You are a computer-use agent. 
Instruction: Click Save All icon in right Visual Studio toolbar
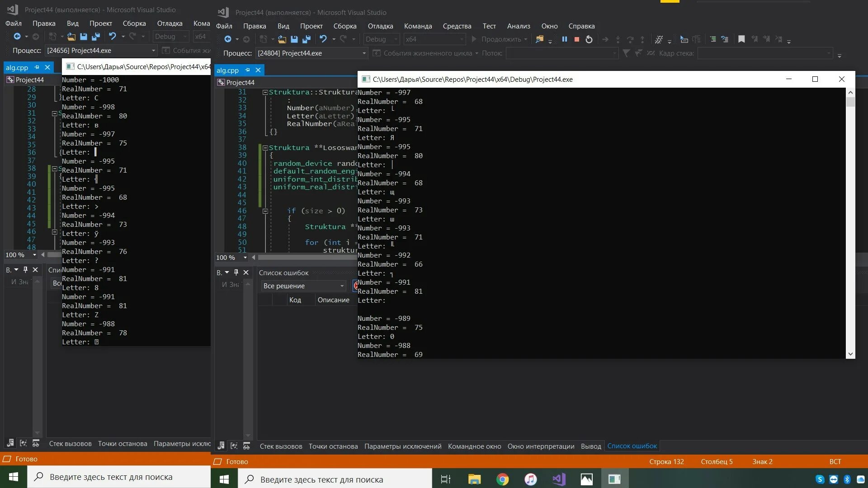[307, 39]
